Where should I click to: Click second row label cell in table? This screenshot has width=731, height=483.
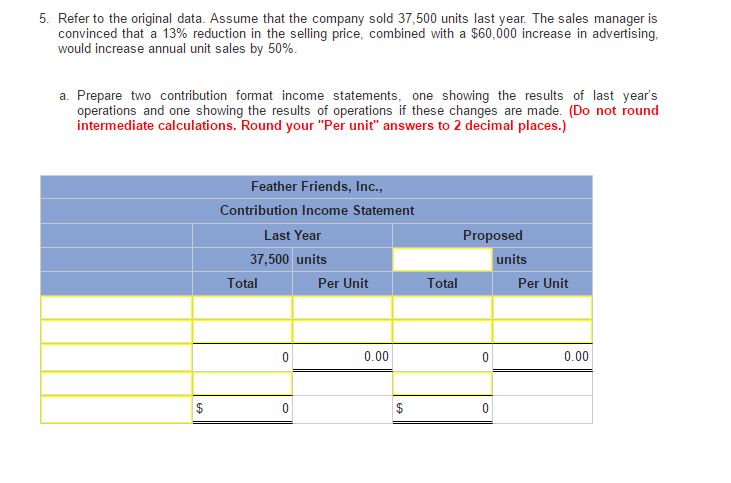(117, 332)
